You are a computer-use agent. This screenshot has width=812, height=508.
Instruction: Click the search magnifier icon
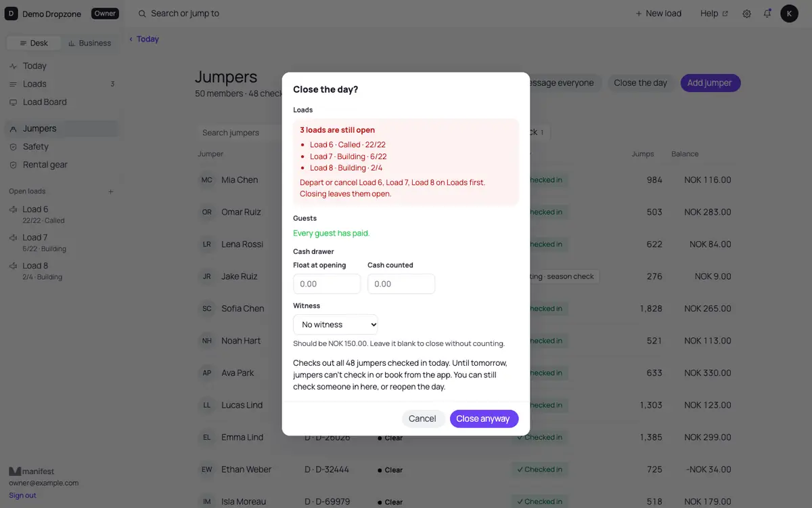pos(142,14)
